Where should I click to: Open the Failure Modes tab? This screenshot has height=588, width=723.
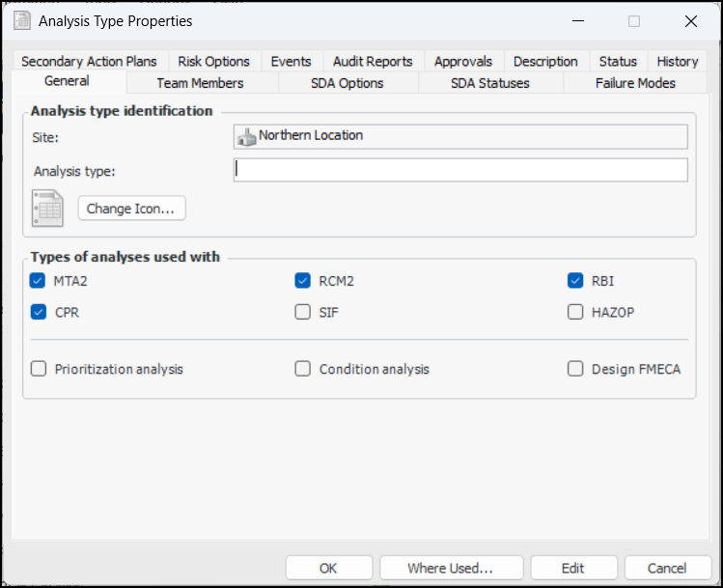(634, 83)
